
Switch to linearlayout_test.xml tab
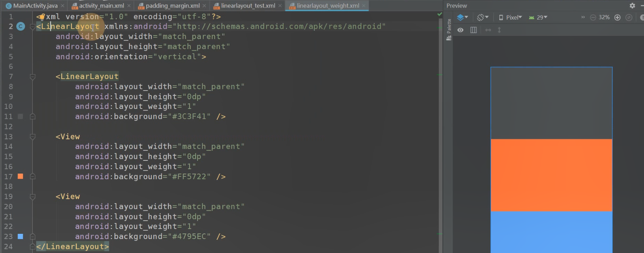(x=247, y=6)
